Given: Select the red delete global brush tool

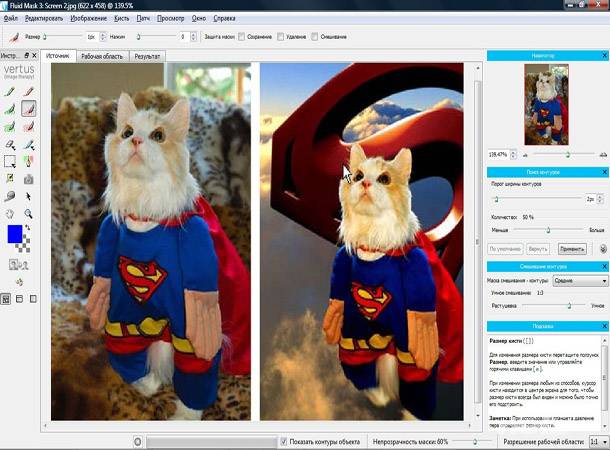Looking at the screenshot, I should click(x=28, y=127).
